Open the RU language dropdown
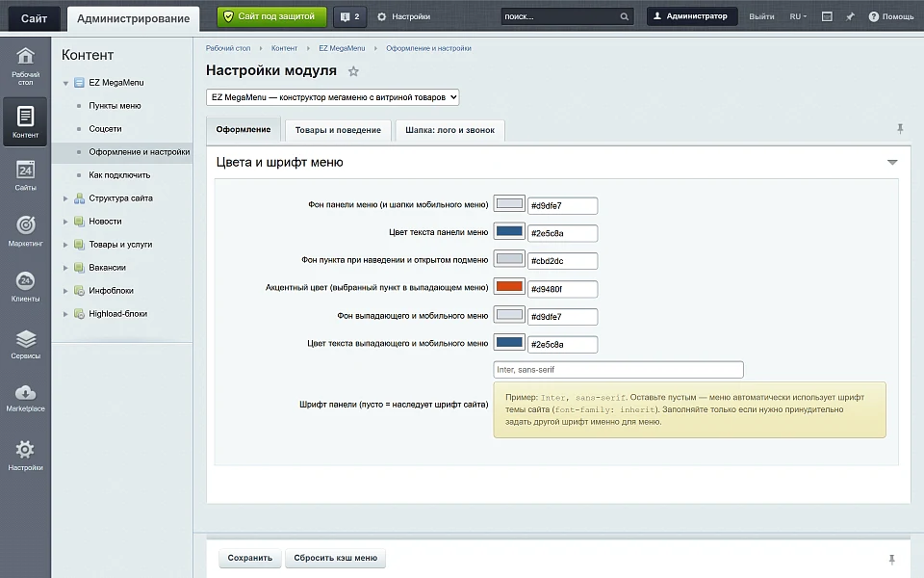Image resolution: width=924 pixels, height=578 pixels. coord(798,16)
